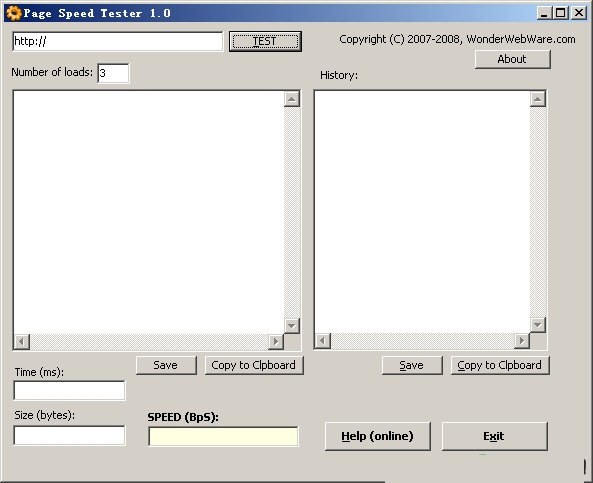Screen dimensions: 593x483
Task: Start the page test with TEST button
Action: (x=265, y=41)
